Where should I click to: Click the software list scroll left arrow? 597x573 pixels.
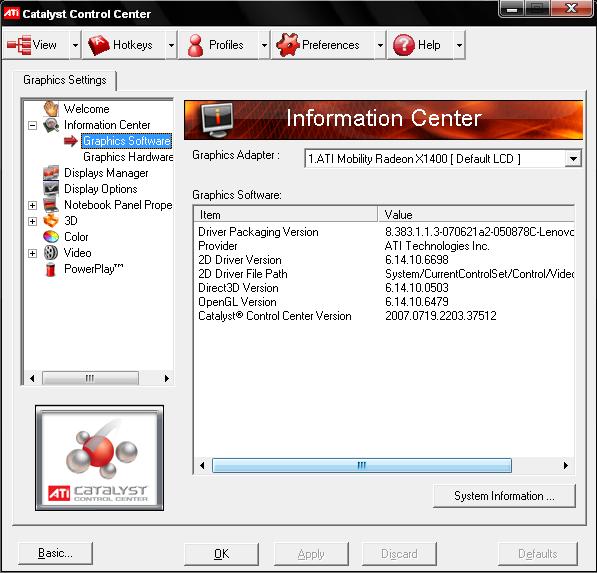(202, 465)
